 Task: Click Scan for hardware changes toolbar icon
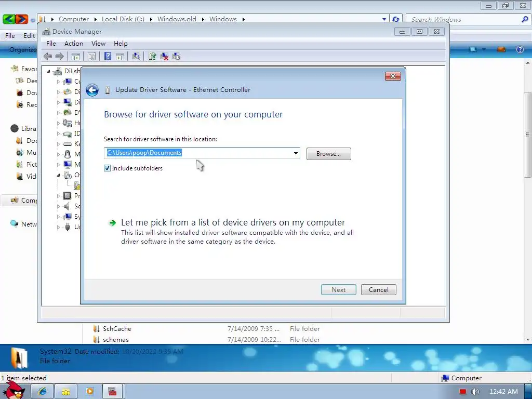click(x=136, y=56)
